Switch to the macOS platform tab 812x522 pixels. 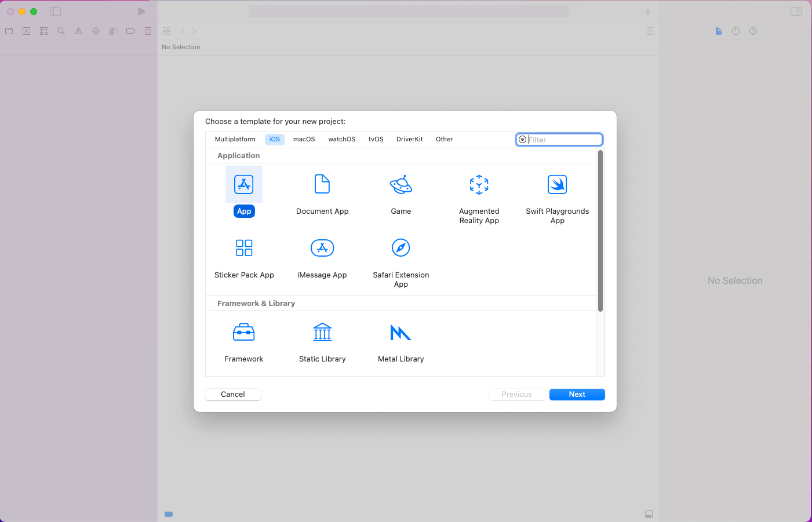[x=304, y=140]
